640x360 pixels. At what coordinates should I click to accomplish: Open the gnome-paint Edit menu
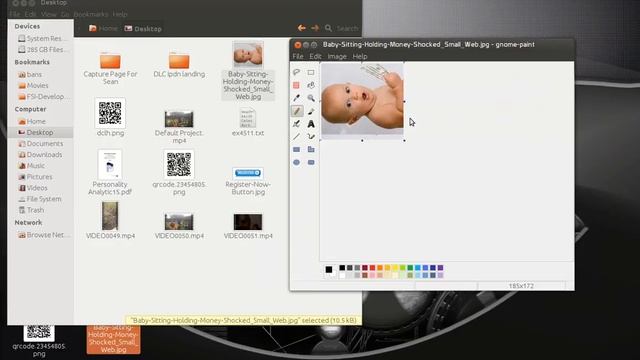315,56
